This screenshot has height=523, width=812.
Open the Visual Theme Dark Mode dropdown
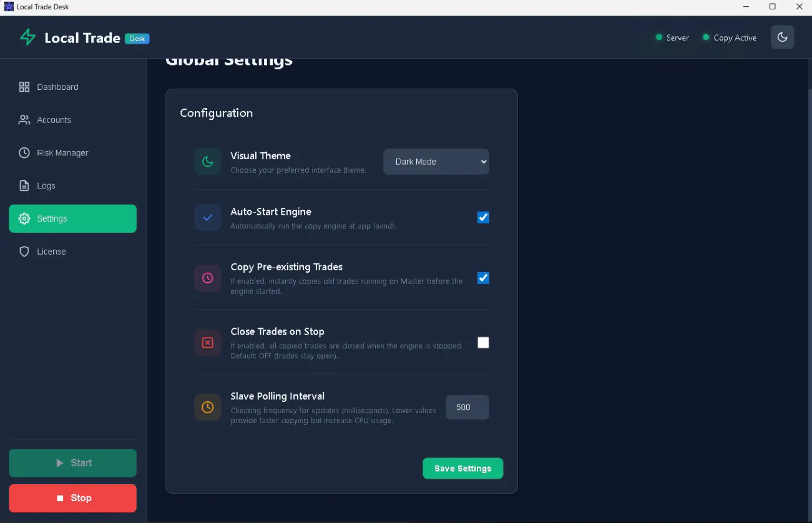pos(436,162)
